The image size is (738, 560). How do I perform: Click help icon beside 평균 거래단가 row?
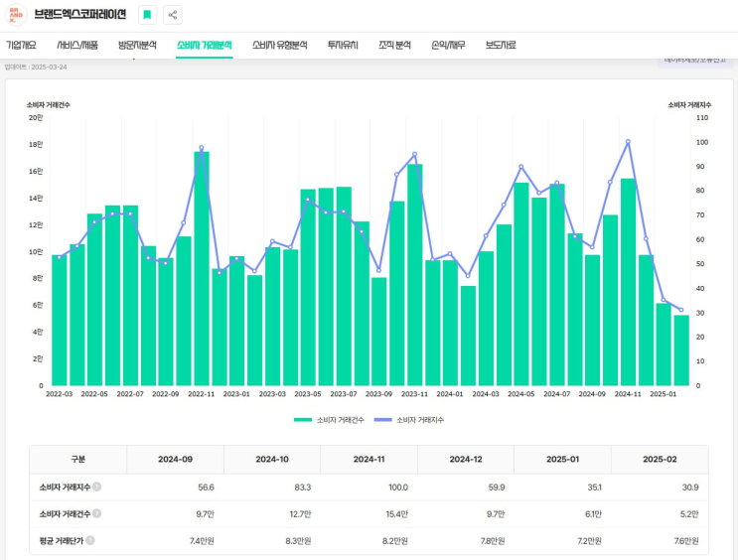(x=90, y=540)
